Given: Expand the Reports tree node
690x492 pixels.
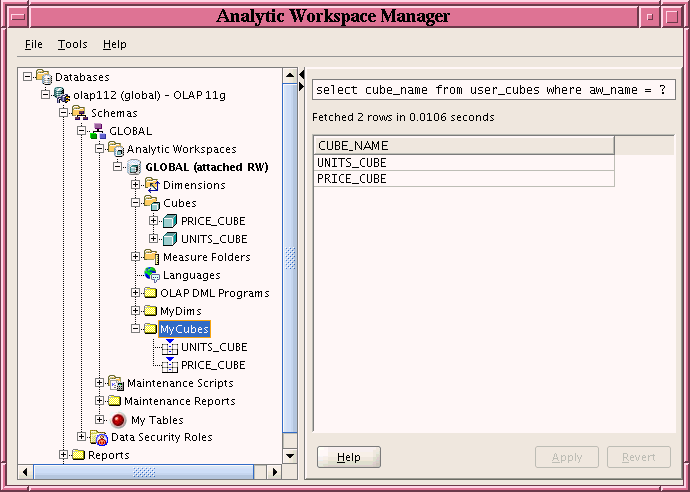Looking at the screenshot, I should tap(64, 455).
